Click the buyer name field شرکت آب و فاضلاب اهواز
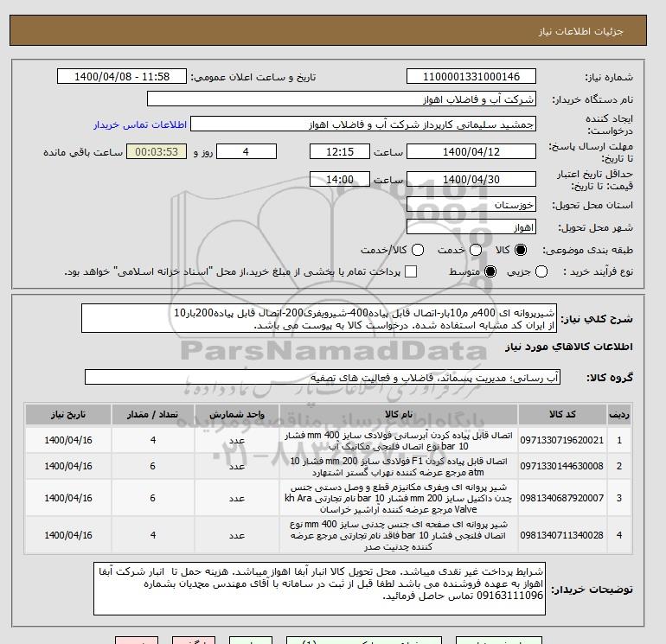 [x=342, y=99]
